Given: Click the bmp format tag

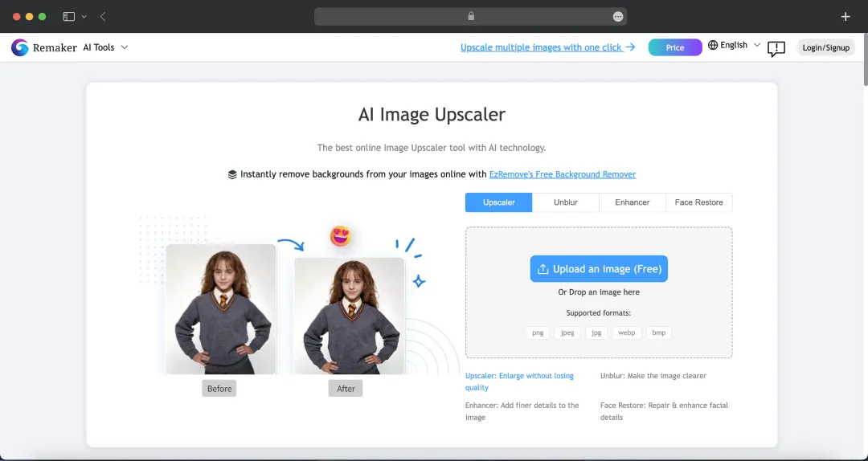Looking at the screenshot, I should point(659,332).
